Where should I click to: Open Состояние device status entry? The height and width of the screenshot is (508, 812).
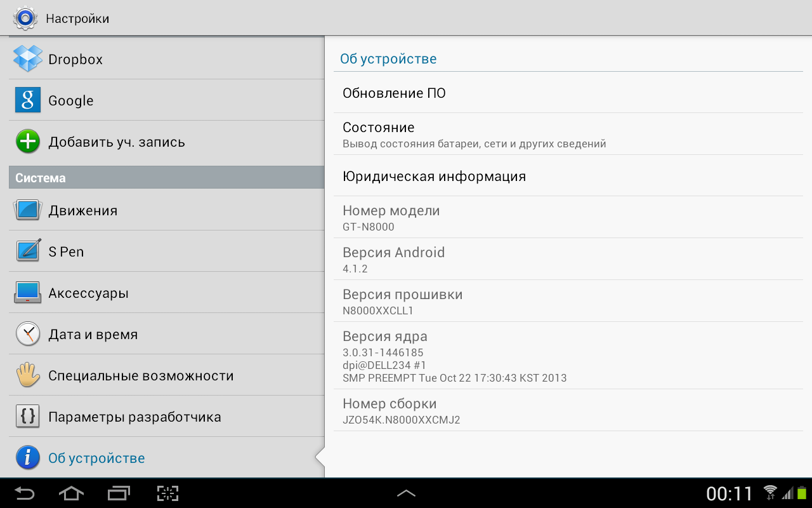tap(568, 134)
